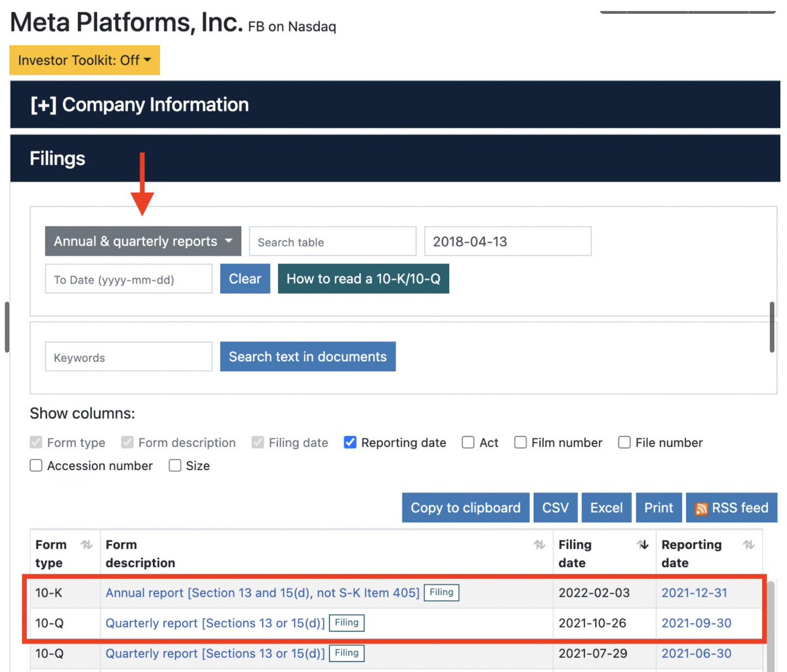Click the Filings section header
This screenshot has height=672, width=787.
(395, 159)
